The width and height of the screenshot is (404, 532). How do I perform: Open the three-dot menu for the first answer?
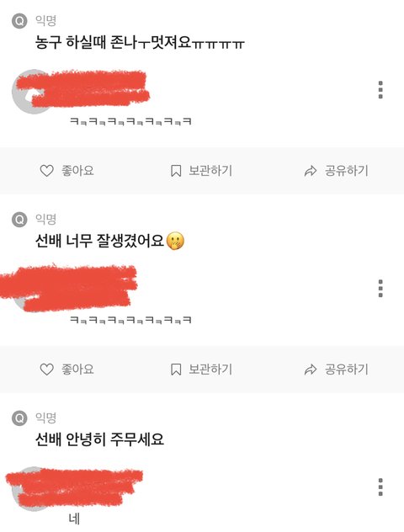pos(380,90)
